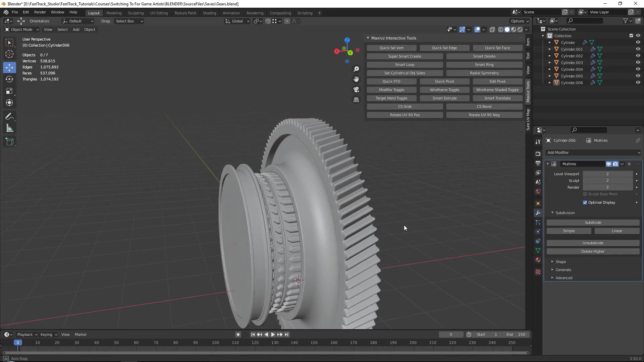The image size is (644, 362).
Task: Activate the Scale tool
Action: (9, 91)
